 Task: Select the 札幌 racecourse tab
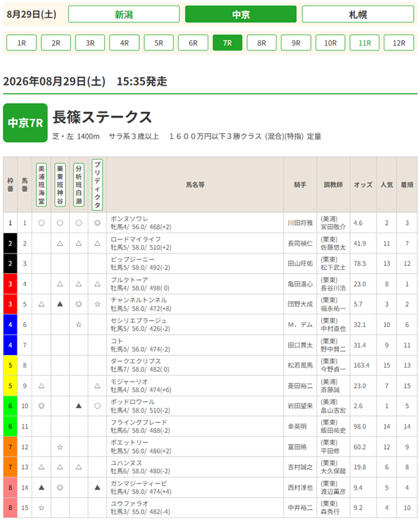[358, 14]
